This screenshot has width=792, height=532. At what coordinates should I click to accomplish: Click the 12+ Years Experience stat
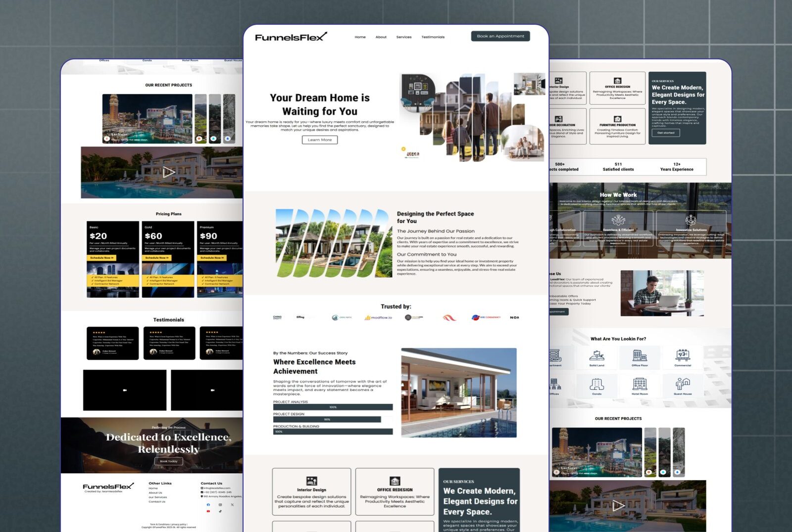click(677, 167)
